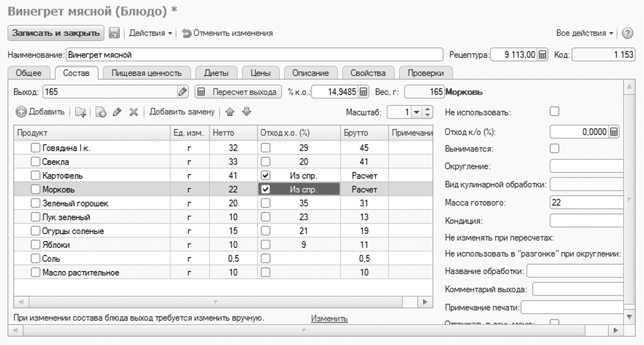644x345 pixels.
Task: Move row up with arrow icon
Action: tap(230, 112)
